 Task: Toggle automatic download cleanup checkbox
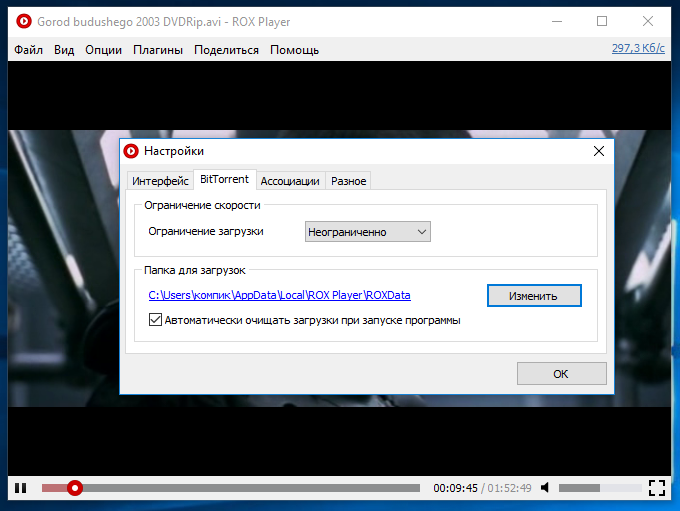[155, 320]
